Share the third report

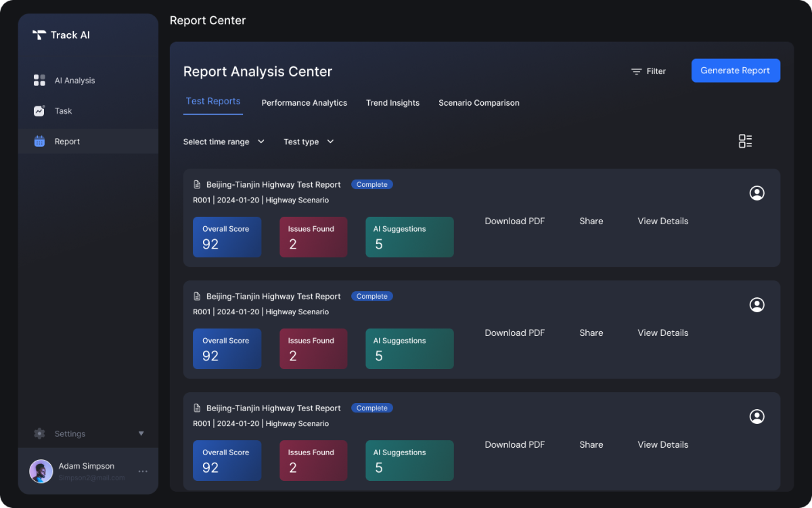[591, 444]
